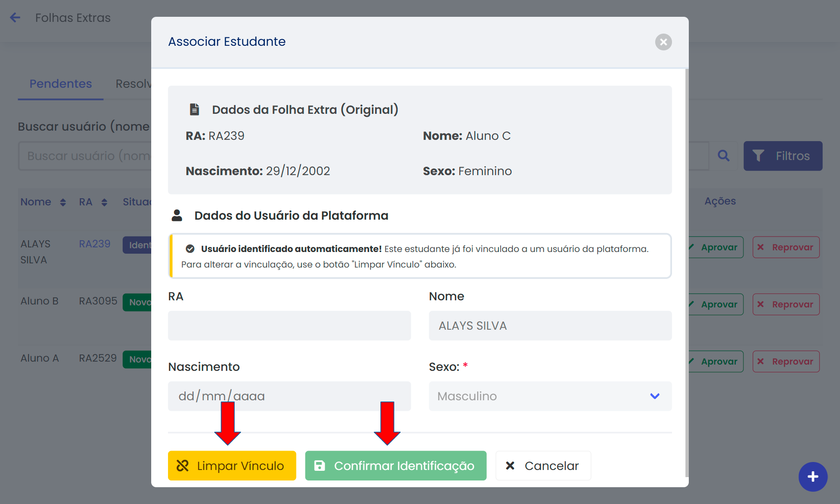
Task: Click the Sexo dropdown chevron arrow
Action: (x=655, y=396)
